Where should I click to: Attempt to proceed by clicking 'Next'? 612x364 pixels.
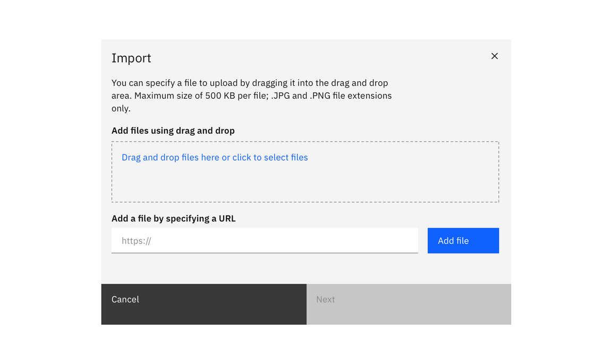[409, 304]
